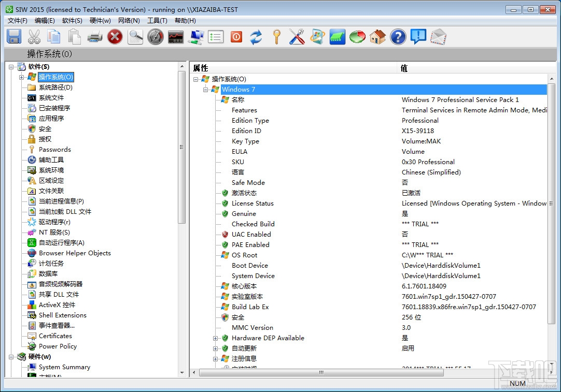The height and width of the screenshot is (392, 561).
Task: Select NT 服务(S) in the tree
Action: (x=54, y=233)
